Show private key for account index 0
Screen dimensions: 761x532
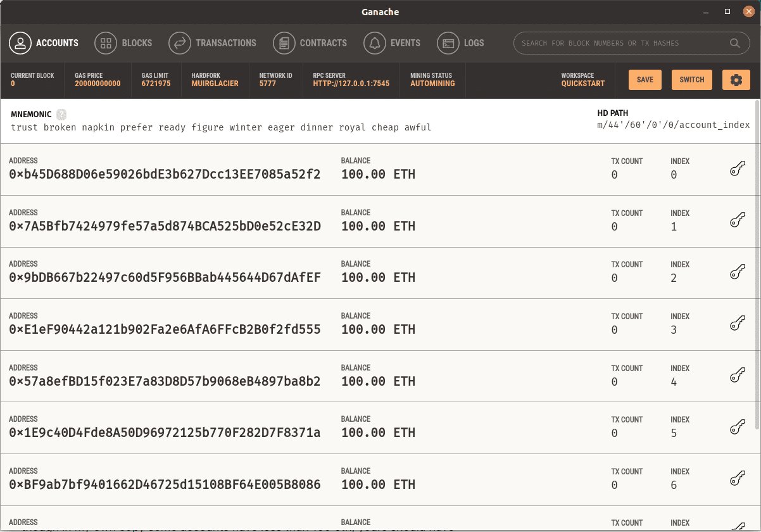(x=737, y=169)
